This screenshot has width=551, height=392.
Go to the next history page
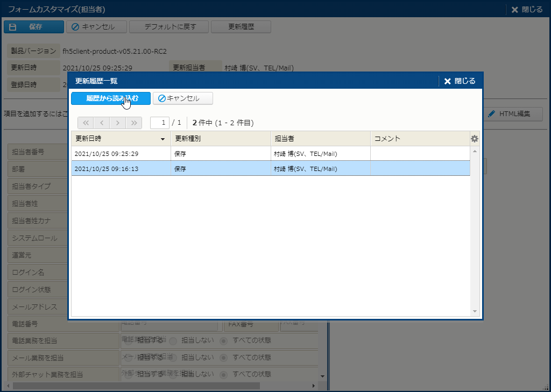[x=118, y=123]
